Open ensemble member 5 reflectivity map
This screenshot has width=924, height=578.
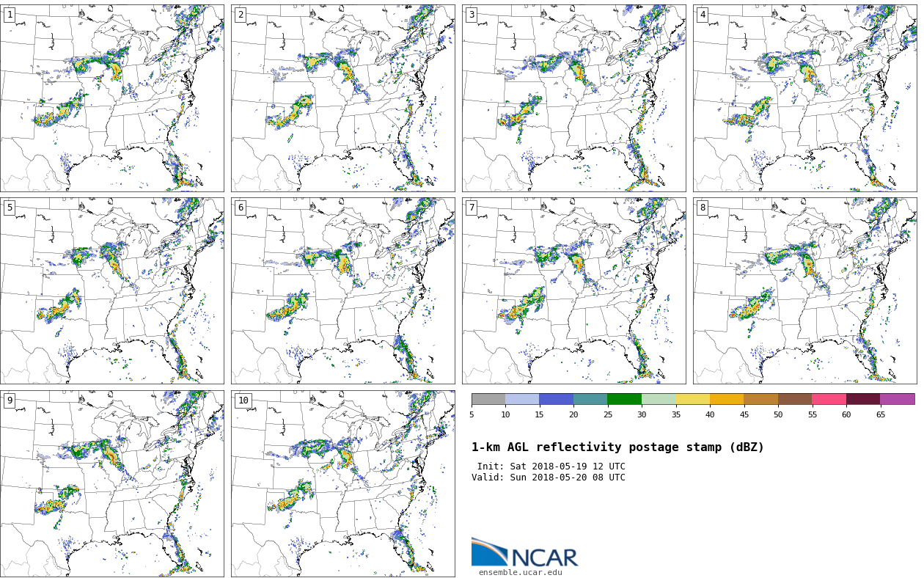click(111, 290)
